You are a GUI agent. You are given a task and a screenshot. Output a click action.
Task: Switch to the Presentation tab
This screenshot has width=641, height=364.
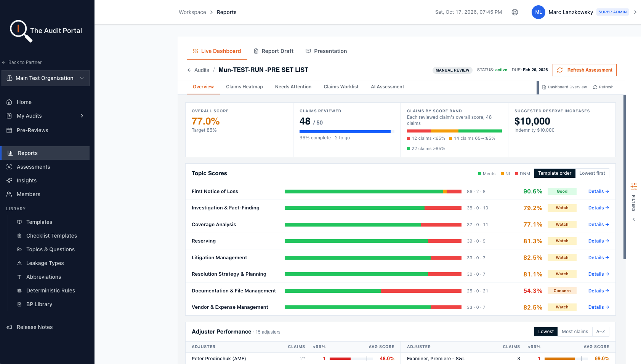pyautogui.click(x=326, y=51)
